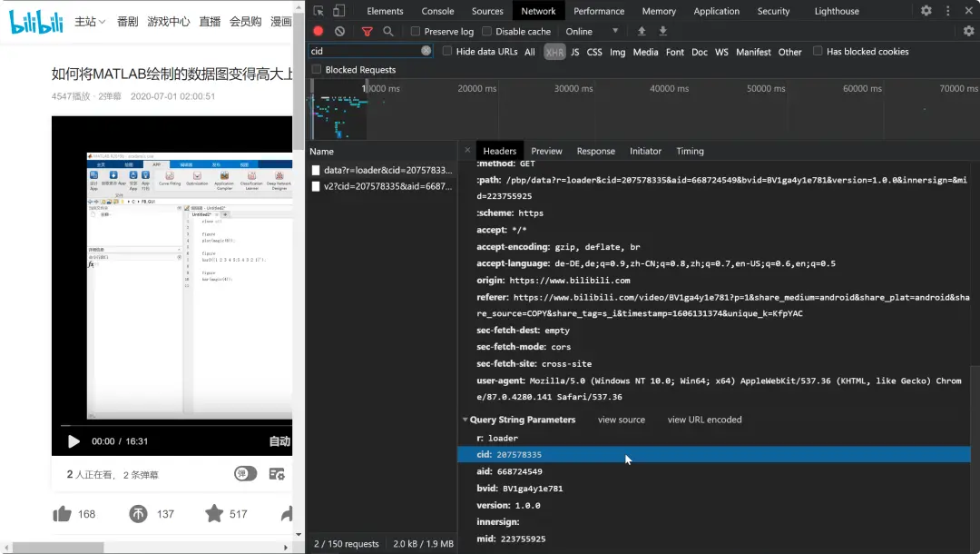Image resolution: width=980 pixels, height=554 pixels.
Task: Open the Security tab
Action: 773,11
